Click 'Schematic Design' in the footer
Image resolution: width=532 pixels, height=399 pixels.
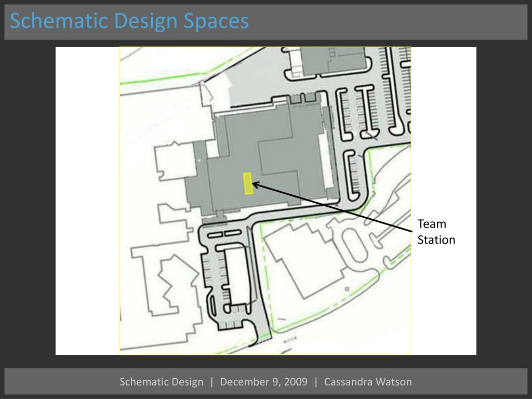162,382
